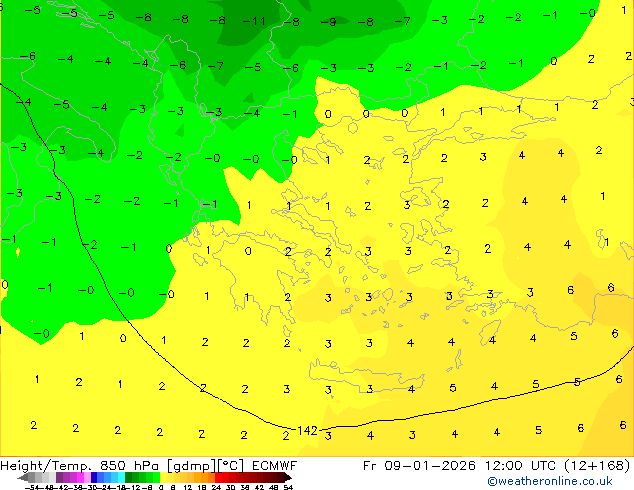The height and width of the screenshot is (490, 634).
Task: Click the grey left arrow of color scale
Action: [23, 477]
